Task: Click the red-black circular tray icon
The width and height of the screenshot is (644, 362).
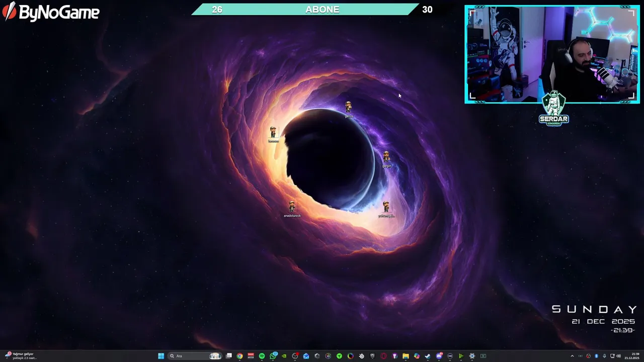Action: point(588,356)
